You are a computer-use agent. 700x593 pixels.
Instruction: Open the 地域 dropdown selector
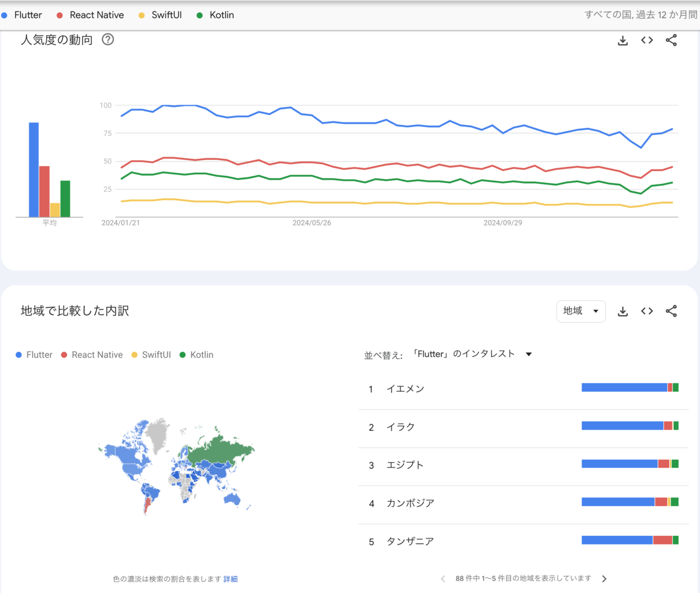pyautogui.click(x=581, y=311)
